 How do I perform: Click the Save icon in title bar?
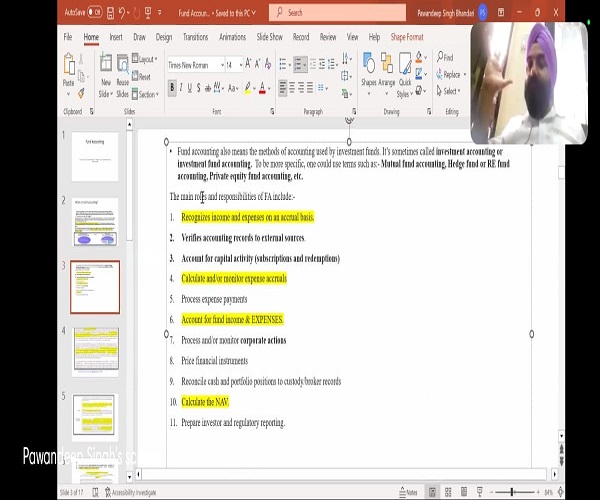tap(110, 13)
